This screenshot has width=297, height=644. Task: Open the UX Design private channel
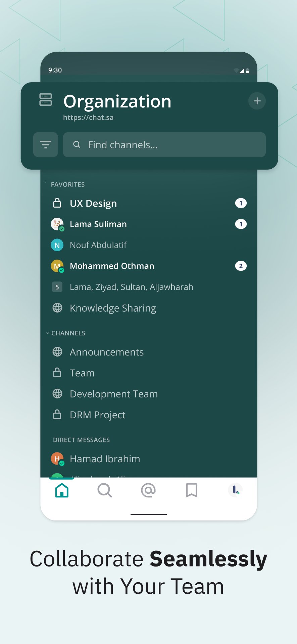click(x=93, y=203)
